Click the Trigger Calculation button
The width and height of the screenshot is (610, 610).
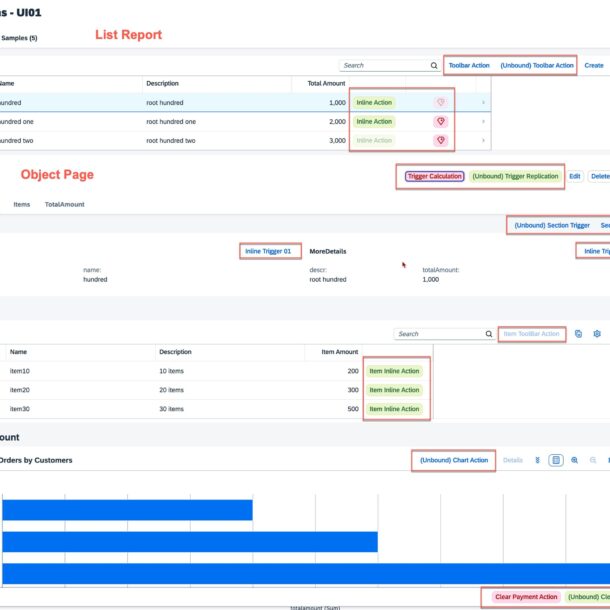[435, 176]
